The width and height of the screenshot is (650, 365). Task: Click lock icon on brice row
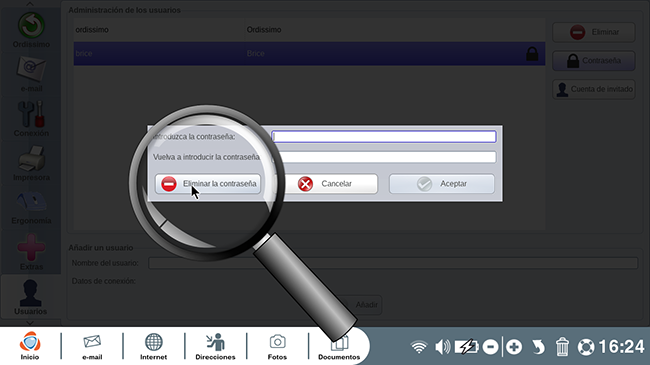(x=532, y=54)
